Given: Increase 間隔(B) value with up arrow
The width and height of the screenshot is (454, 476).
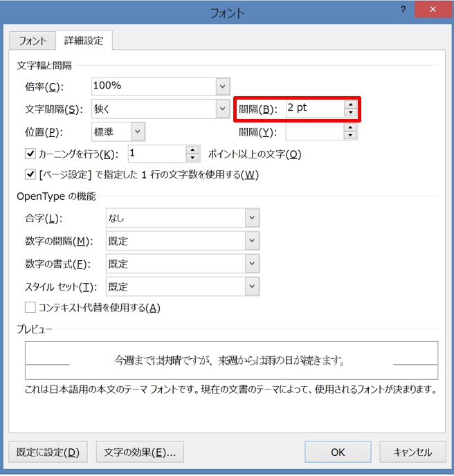Looking at the screenshot, I should click(x=351, y=104).
